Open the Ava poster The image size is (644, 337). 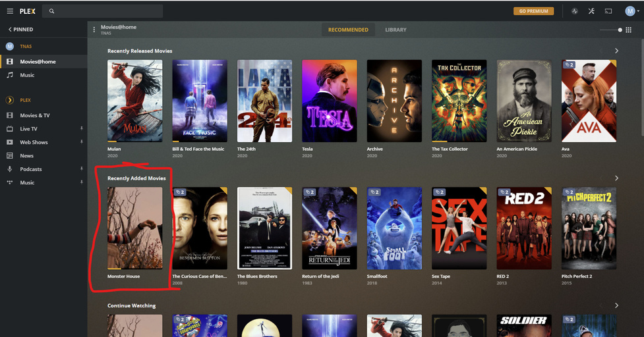[x=589, y=101]
